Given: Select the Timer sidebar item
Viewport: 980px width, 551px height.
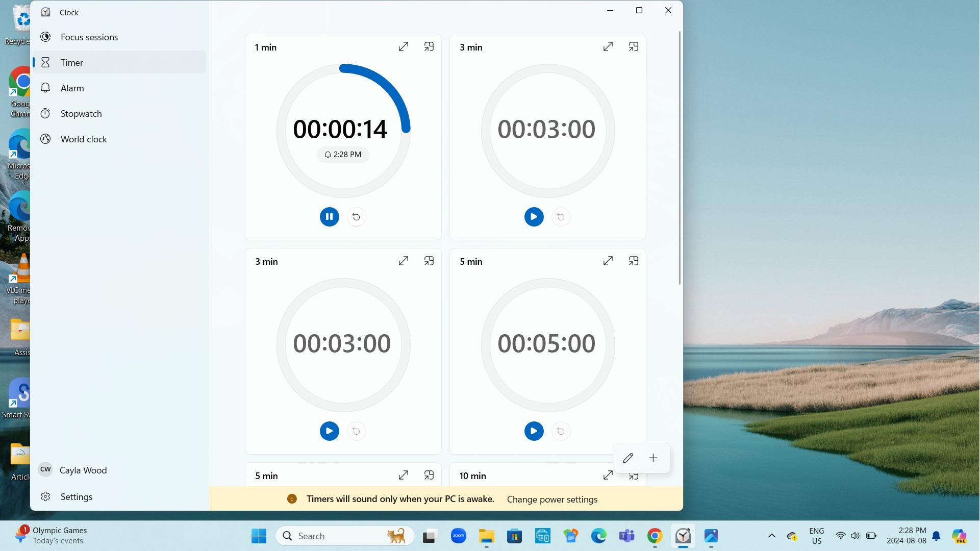Looking at the screenshot, I should [x=119, y=62].
